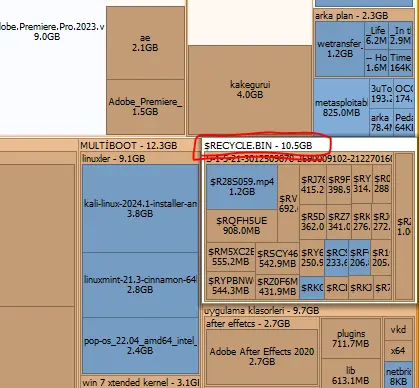This screenshot has width=419, height=388.
Task: Select the blue $RF 206 block
Action: click(359, 258)
